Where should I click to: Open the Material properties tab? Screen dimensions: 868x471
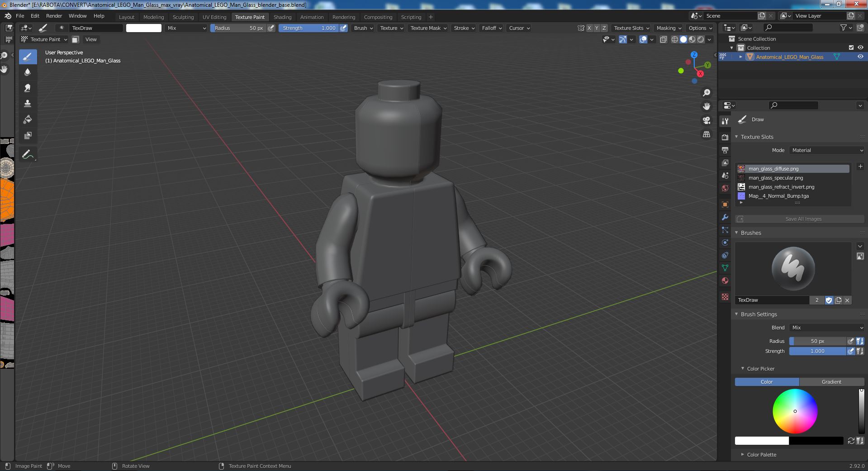coord(725,281)
